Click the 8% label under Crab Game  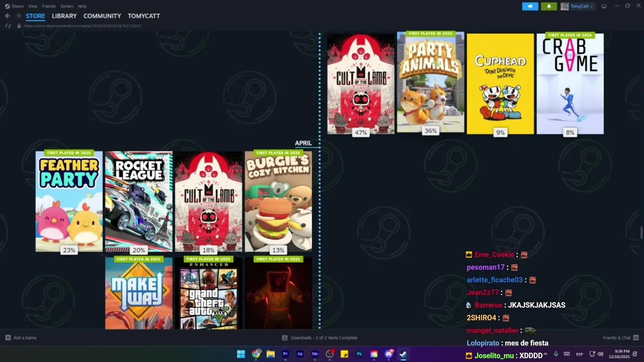(x=570, y=133)
